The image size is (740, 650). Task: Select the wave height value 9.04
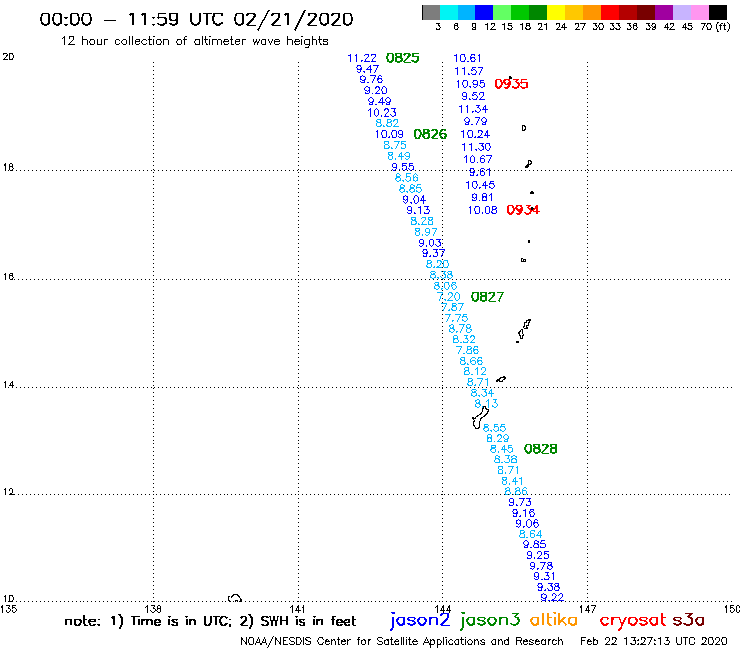coord(414,200)
